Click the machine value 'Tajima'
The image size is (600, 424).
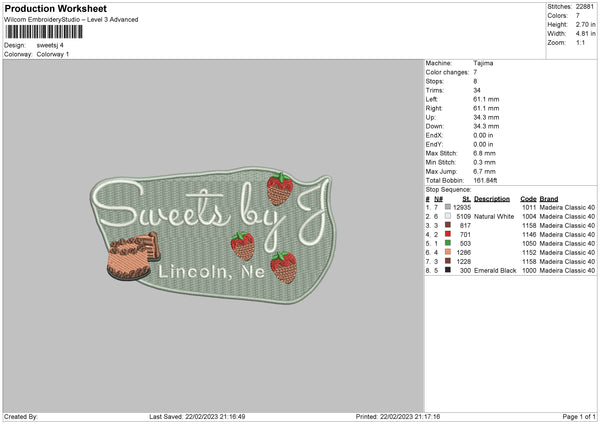coord(483,63)
